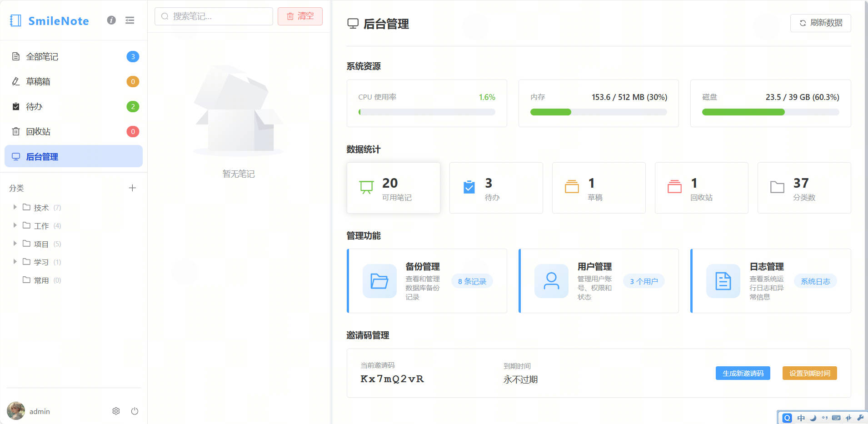Click the backup management folder icon

tap(379, 281)
